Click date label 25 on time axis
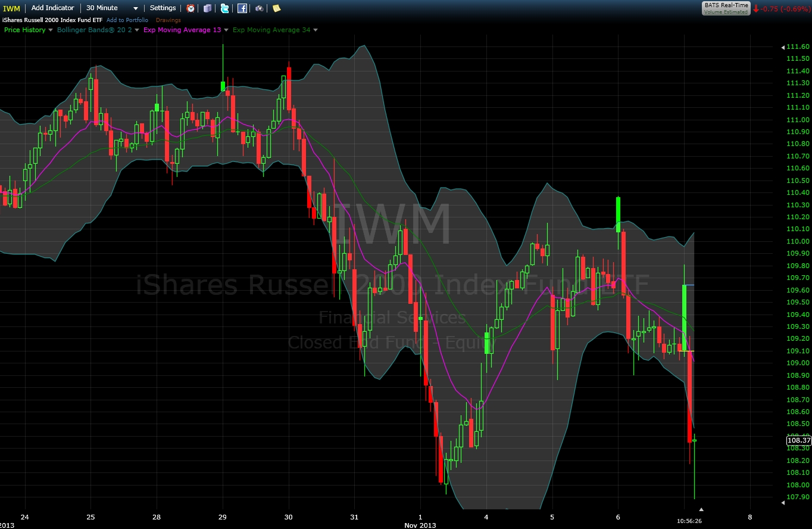 point(90,516)
